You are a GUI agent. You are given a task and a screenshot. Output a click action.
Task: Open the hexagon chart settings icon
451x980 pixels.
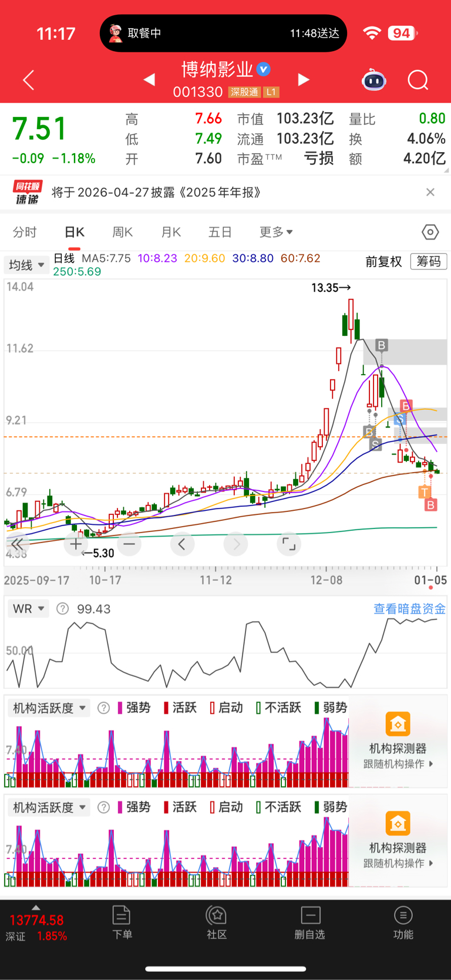[430, 232]
